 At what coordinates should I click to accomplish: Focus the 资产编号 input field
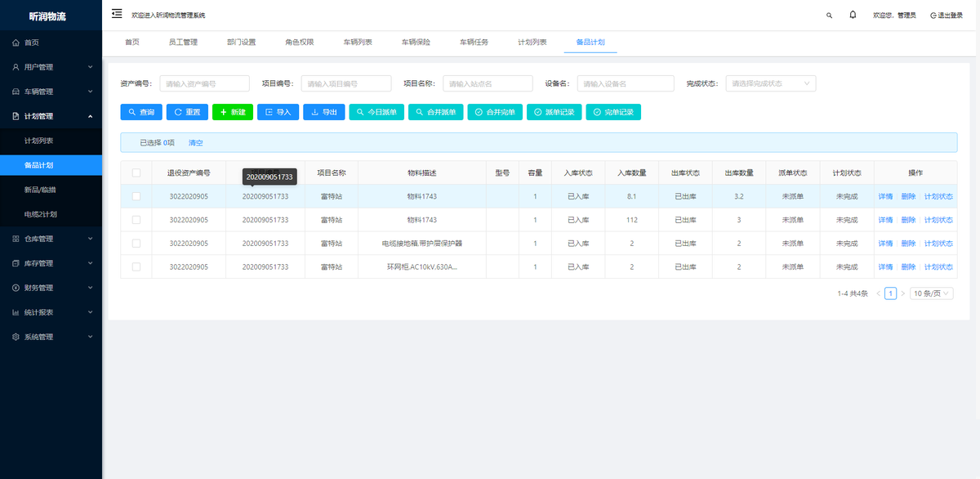click(204, 83)
